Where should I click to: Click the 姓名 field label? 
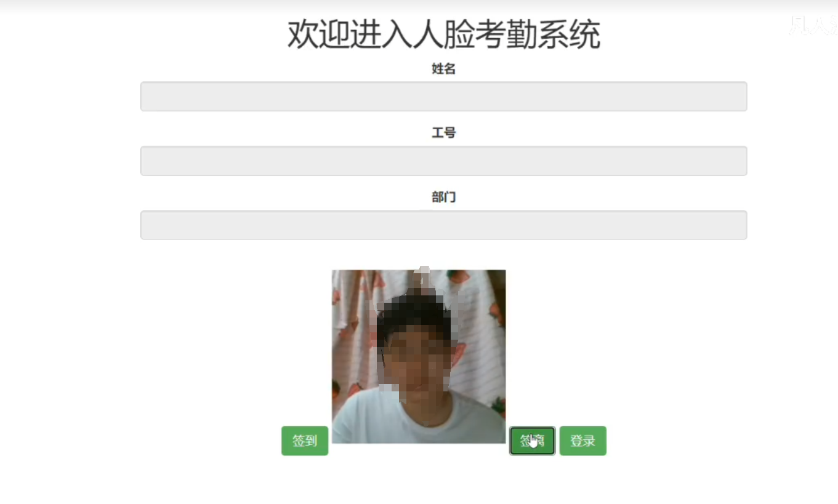(x=443, y=69)
